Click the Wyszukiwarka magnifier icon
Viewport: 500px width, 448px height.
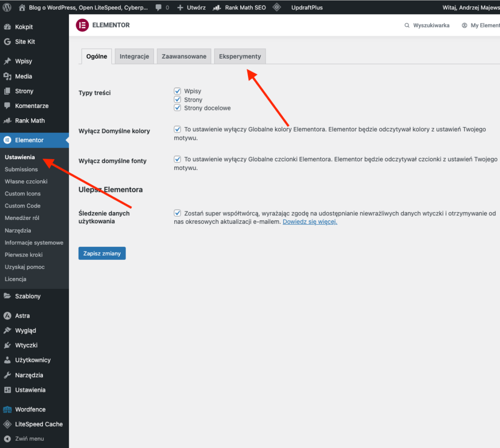coord(407,25)
